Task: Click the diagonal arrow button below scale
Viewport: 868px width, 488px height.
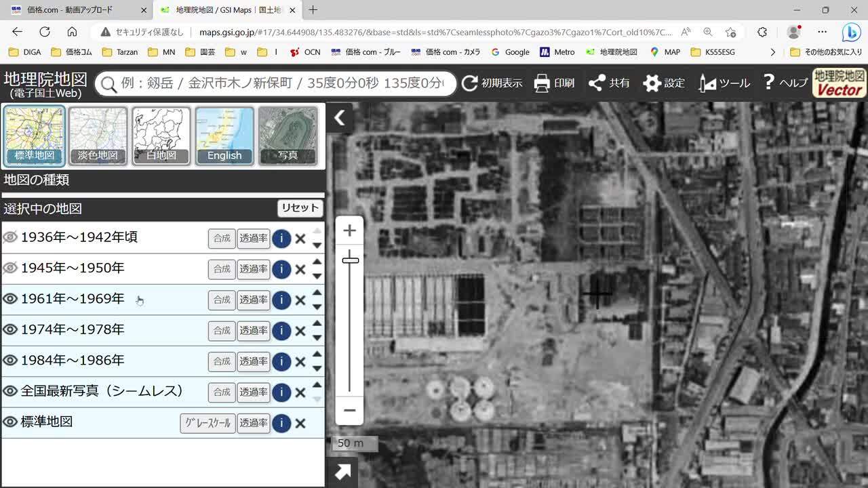Action: click(x=342, y=472)
